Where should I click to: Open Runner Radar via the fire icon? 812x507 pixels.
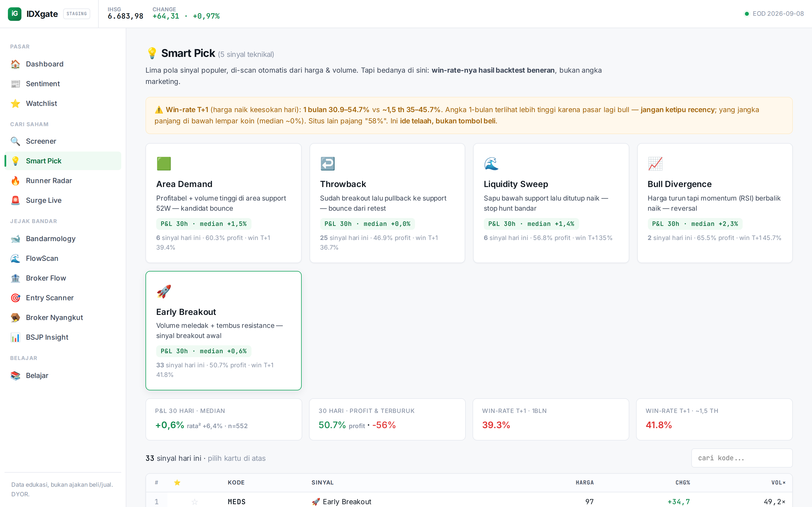click(x=16, y=181)
